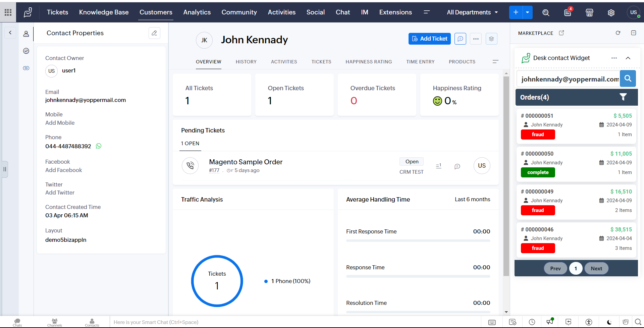Collapse the left panel with the back arrow
This screenshot has height=328, width=644.
10,33
